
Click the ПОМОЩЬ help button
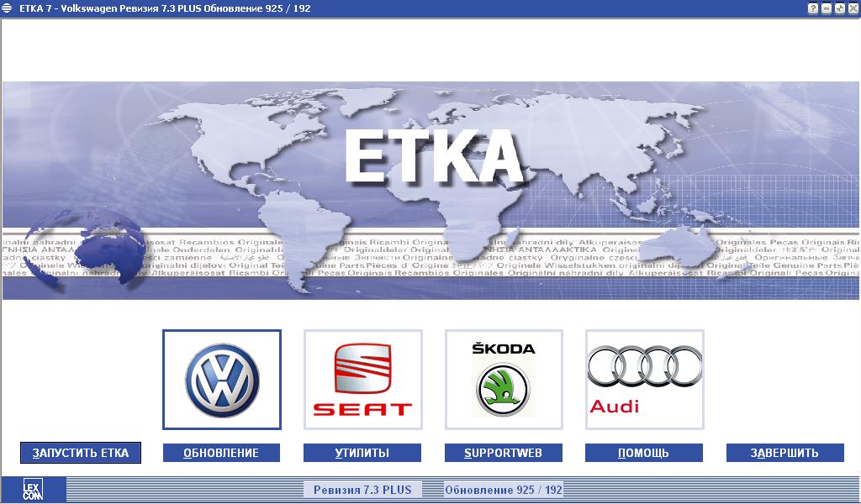pyautogui.click(x=644, y=453)
